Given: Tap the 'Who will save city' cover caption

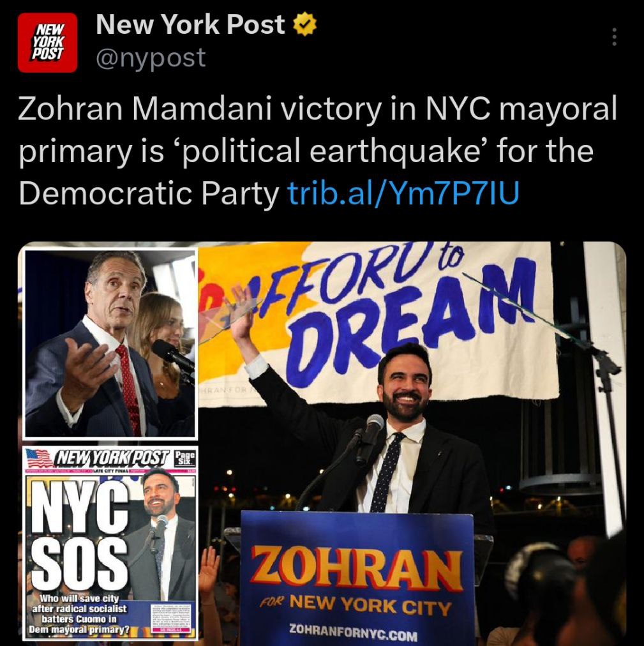Looking at the screenshot, I should [80, 614].
